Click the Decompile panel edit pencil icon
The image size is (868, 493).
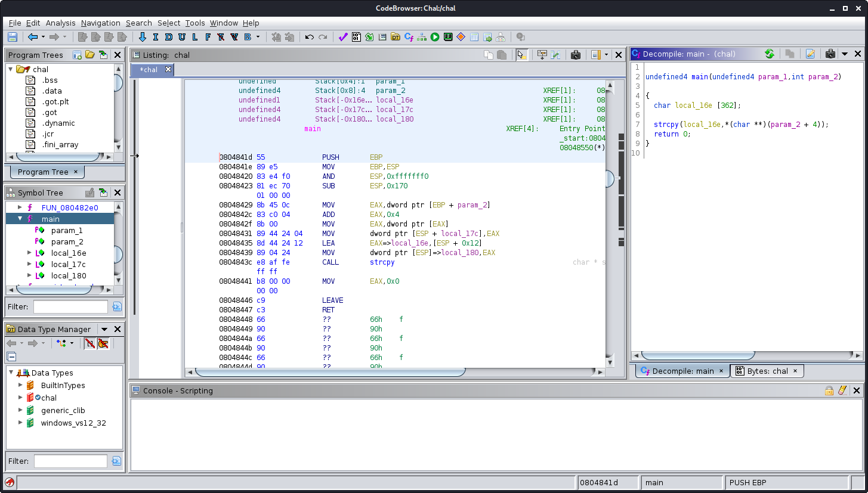[x=810, y=54]
